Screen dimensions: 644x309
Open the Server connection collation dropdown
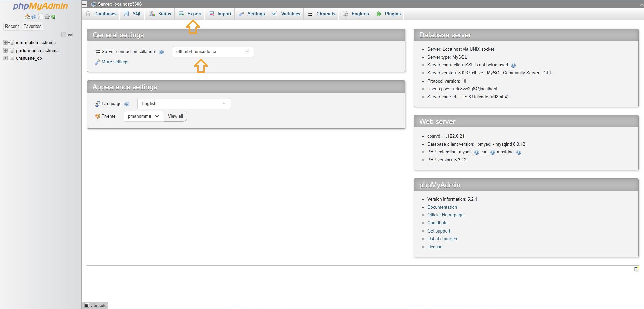pyautogui.click(x=213, y=52)
